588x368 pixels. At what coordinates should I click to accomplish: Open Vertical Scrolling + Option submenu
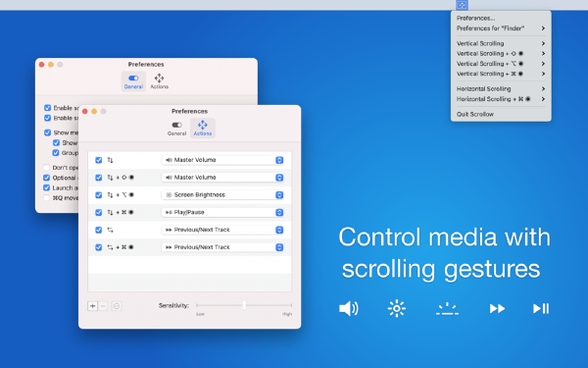501,64
